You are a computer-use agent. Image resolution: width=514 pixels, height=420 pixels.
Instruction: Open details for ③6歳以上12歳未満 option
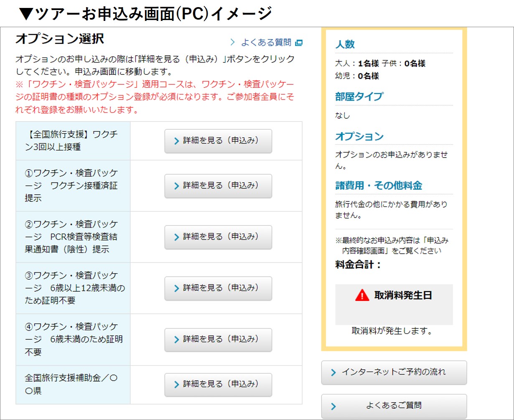(218, 288)
